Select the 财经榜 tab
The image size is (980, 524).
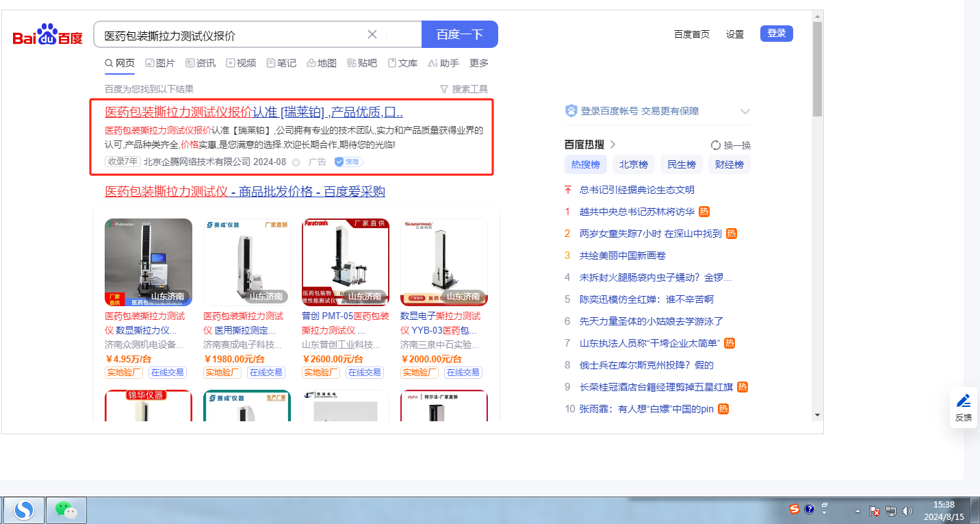(730, 164)
